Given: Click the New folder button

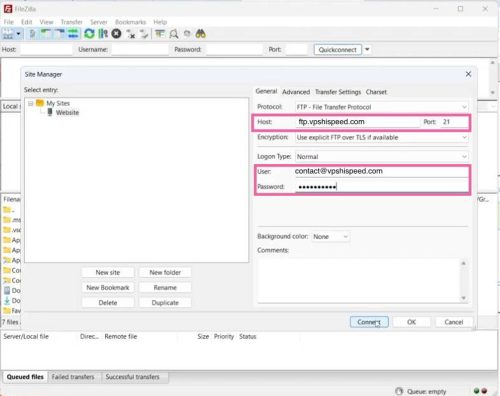Looking at the screenshot, I should [165, 272].
